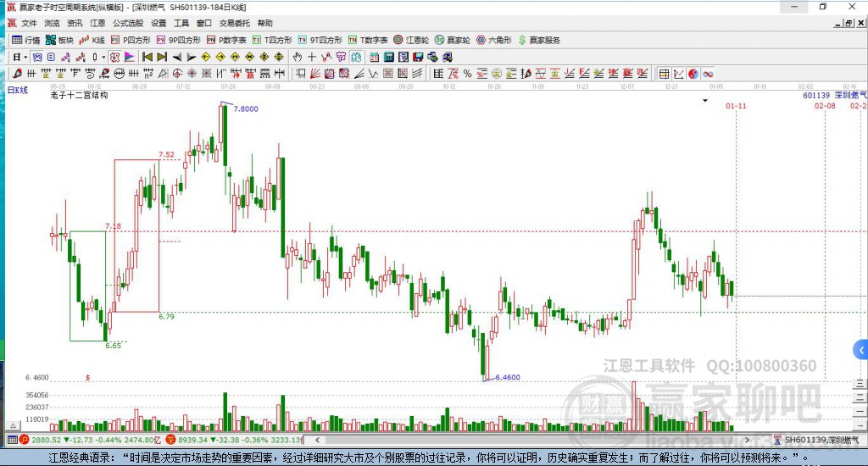Select the red fan lines tool

[x=315, y=74]
